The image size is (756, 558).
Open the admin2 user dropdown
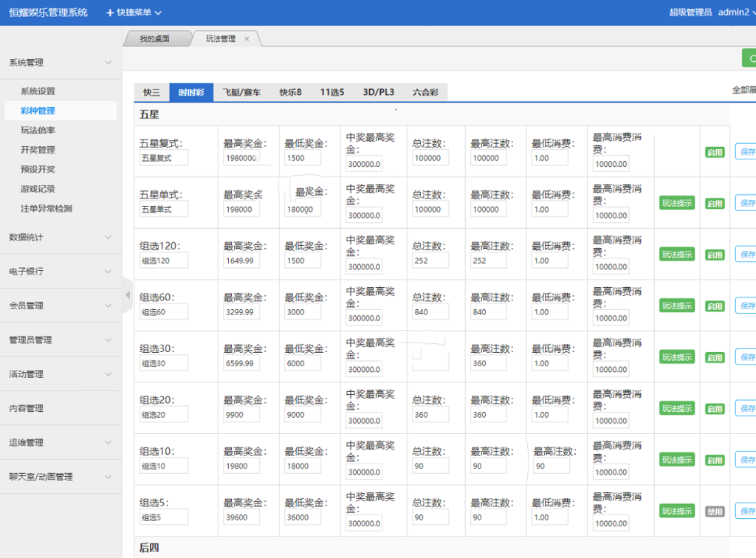click(x=736, y=13)
